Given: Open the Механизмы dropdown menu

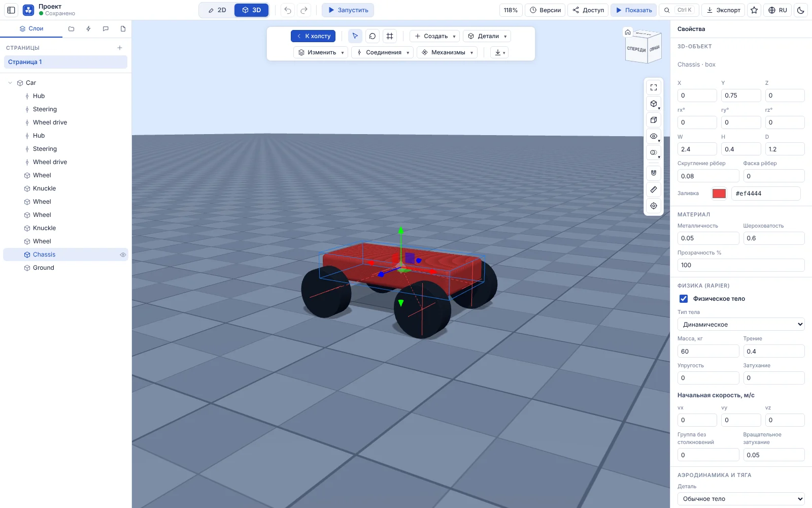Looking at the screenshot, I should point(447,52).
